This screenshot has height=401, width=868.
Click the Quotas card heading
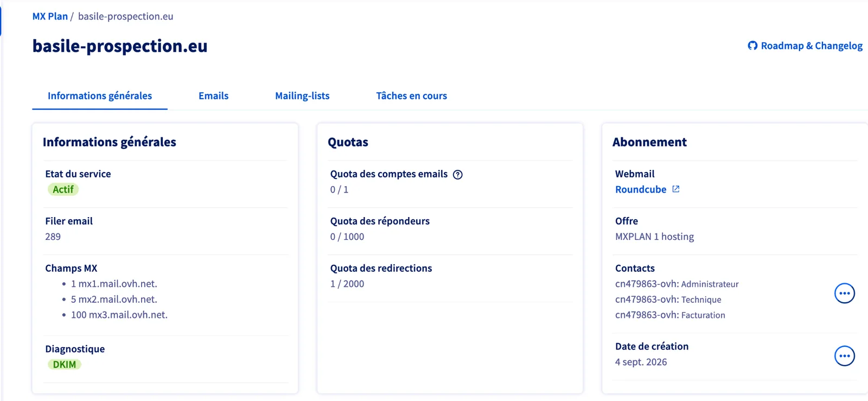point(348,142)
